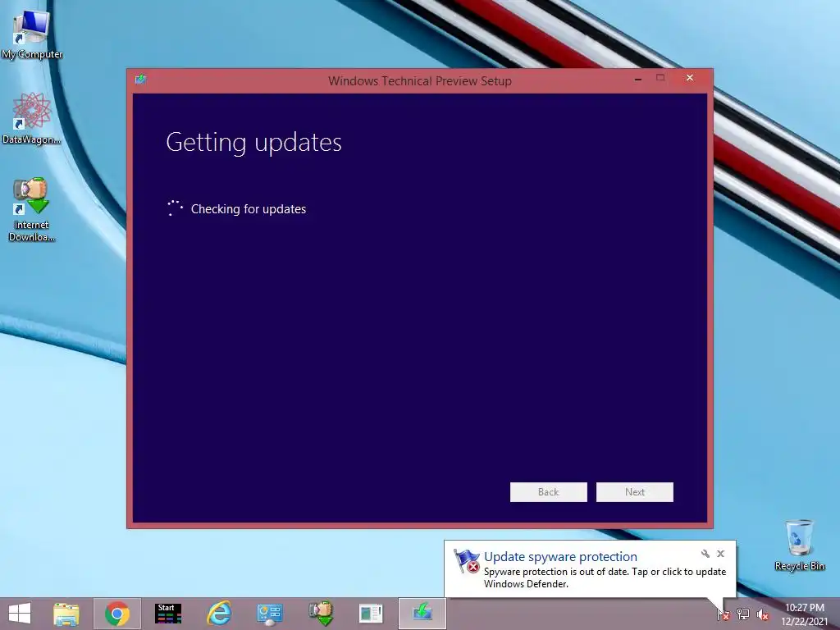Image resolution: width=840 pixels, height=630 pixels.
Task: Launch Internet Explorer from the taskbar
Action: 218,614
